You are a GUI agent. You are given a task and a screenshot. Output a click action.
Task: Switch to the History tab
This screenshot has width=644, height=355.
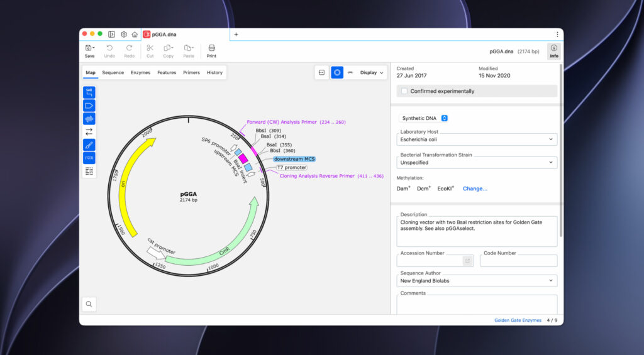point(214,73)
